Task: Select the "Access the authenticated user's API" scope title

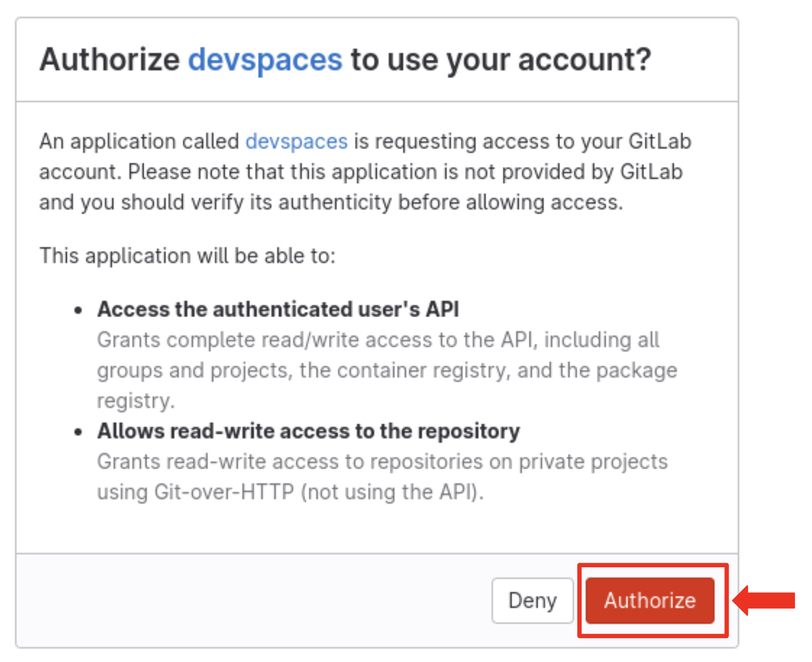Action: point(278,309)
